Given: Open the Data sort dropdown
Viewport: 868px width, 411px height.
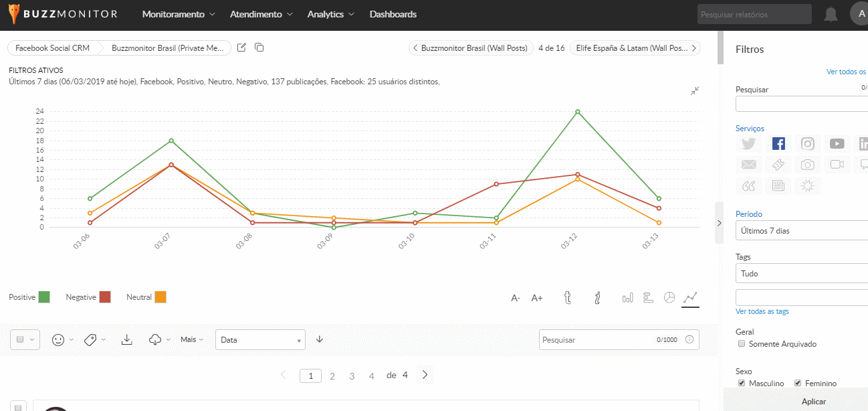Looking at the screenshot, I should click(260, 339).
